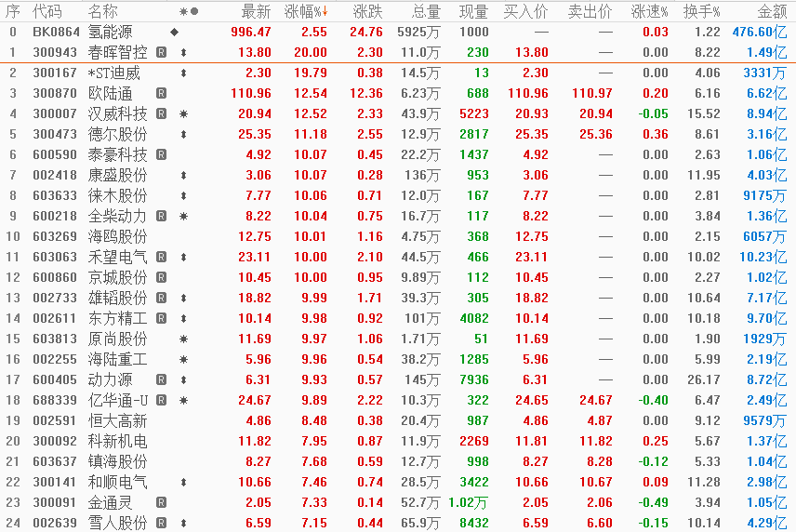This screenshot has height=532, width=796.
Task: Sort by the 卖出价 column header
Action: 590,11
